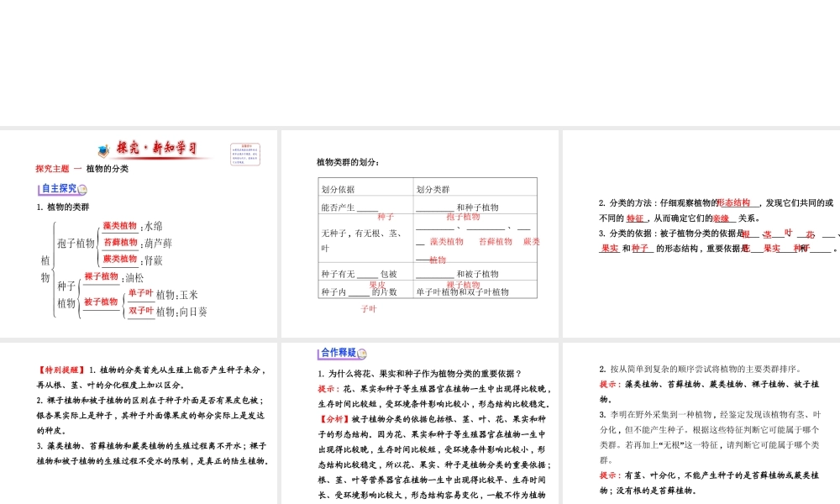Click the 合作释疑 label
This screenshot has width=840, height=504.
[339, 353]
